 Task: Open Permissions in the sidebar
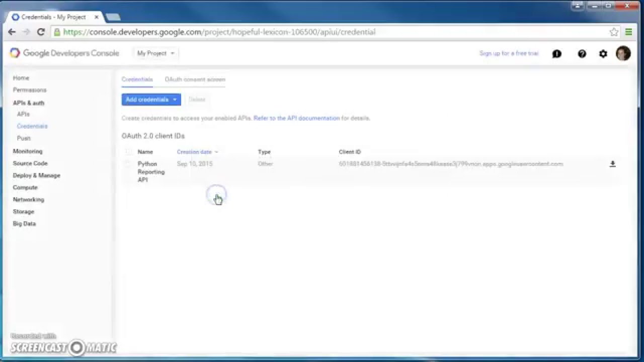(x=30, y=90)
